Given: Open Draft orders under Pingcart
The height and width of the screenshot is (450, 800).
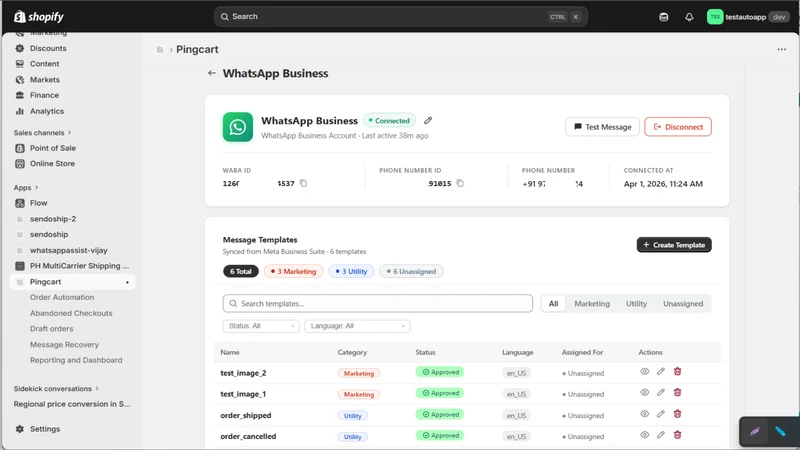Looking at the screenshot, I should [x=51, y=329].
